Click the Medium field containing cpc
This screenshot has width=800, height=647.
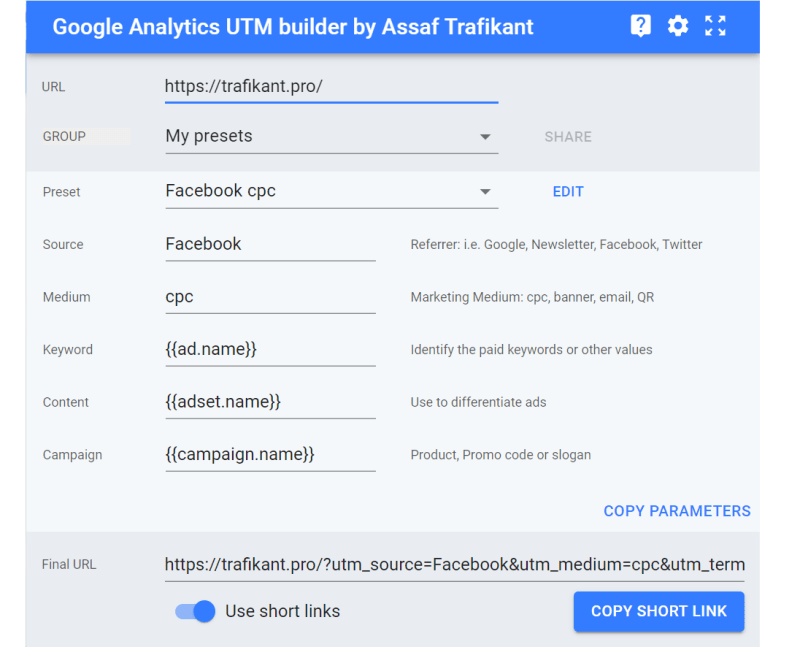(270, 297)
